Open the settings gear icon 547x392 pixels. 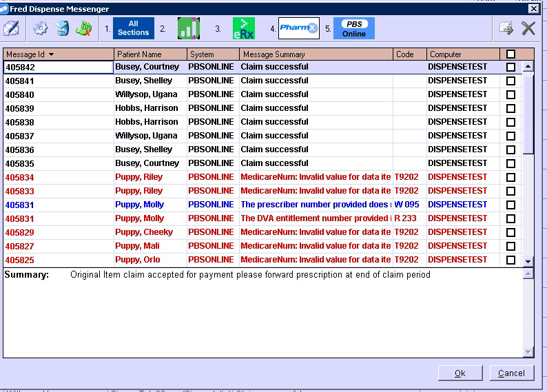(41, 28)
